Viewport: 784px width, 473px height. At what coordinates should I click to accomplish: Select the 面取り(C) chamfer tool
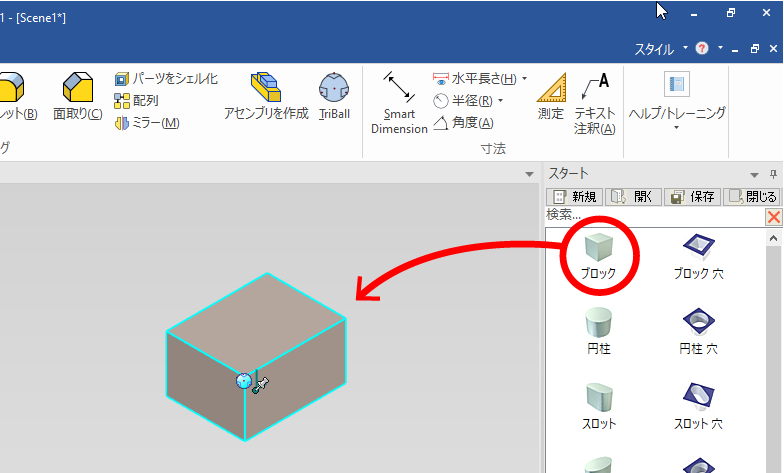click(x=78, y=96)
